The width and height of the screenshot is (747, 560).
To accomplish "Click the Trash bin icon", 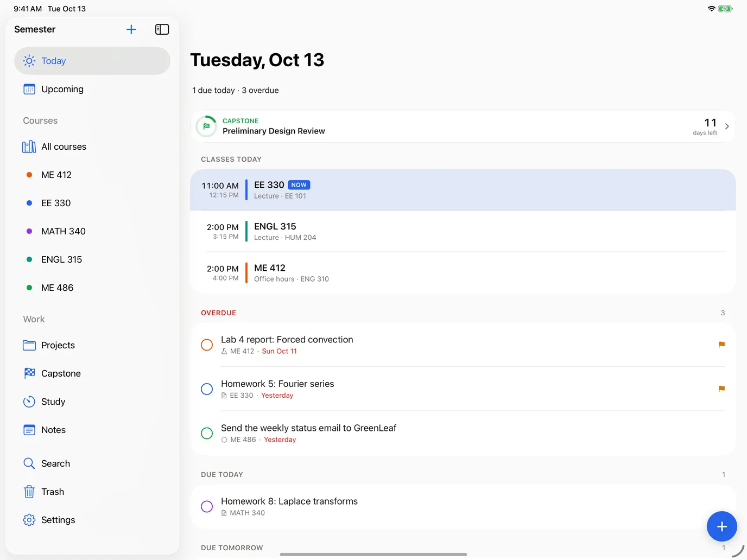I will tap(29, 492).
